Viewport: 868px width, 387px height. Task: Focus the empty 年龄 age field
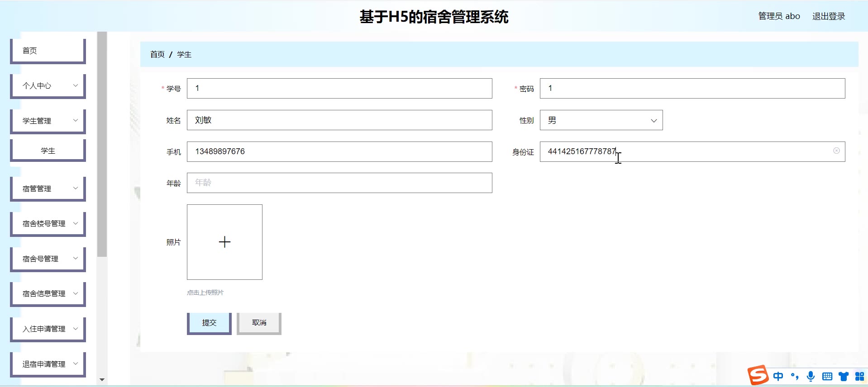[x=339, y=183]
